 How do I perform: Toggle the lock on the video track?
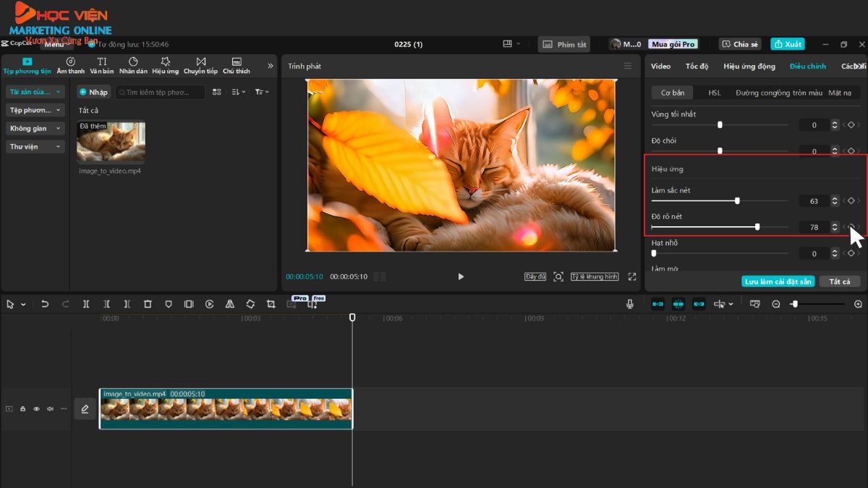click(22, 409)
